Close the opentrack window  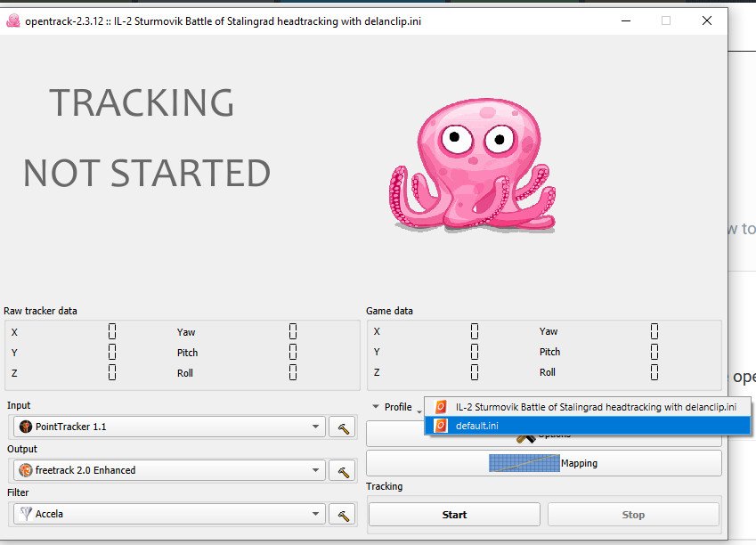click(707, 20)
